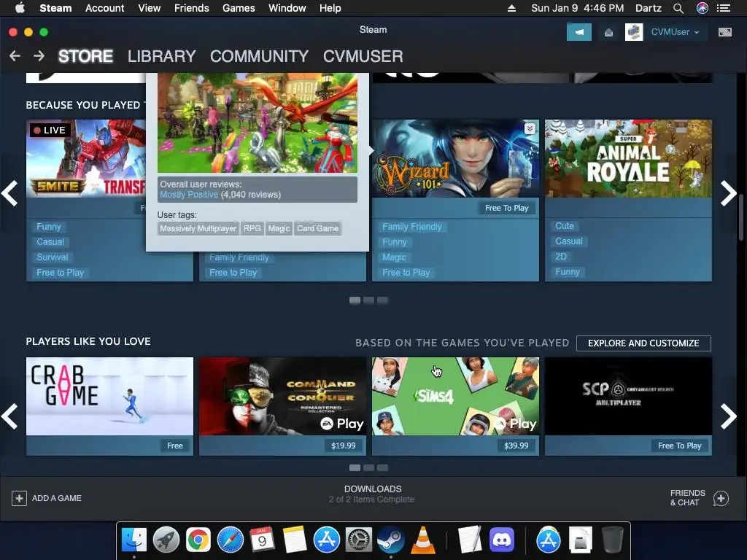Select first page dot of Because You Played carousel

click(x=355, y=300)
